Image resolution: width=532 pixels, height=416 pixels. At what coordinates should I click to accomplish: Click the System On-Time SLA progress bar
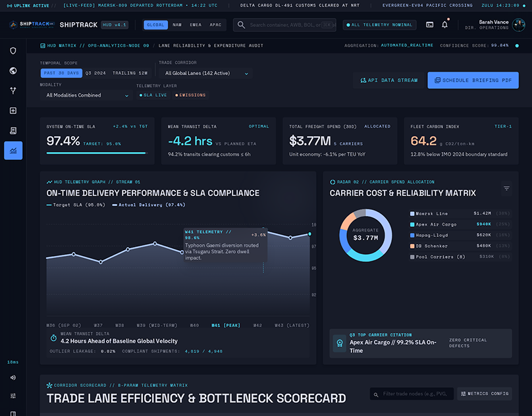[97, 153]
